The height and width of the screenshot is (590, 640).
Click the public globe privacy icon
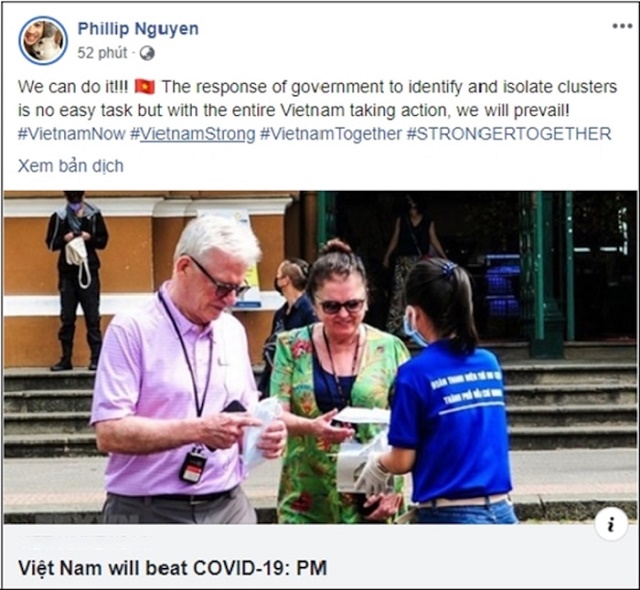(x=147, y=53)
